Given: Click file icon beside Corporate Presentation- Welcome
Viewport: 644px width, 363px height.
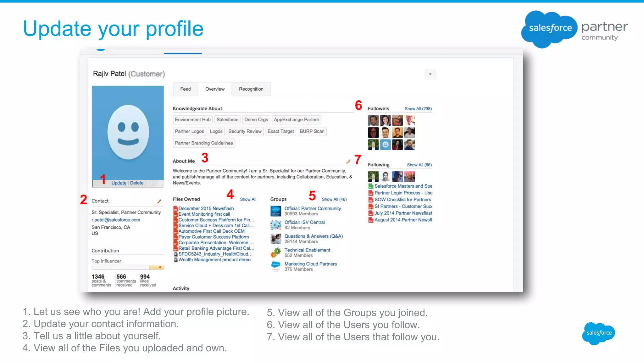Looking at the screenshot, I should (x=176, y=243).
